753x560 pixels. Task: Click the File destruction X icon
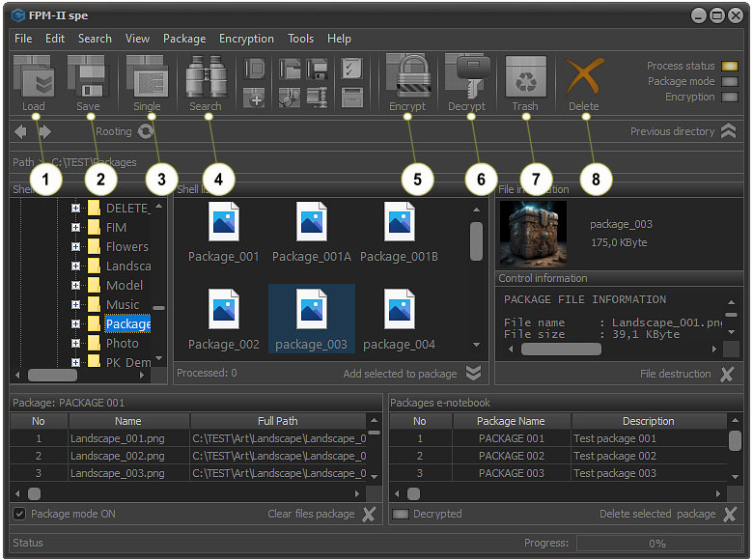tap(727, 374)
